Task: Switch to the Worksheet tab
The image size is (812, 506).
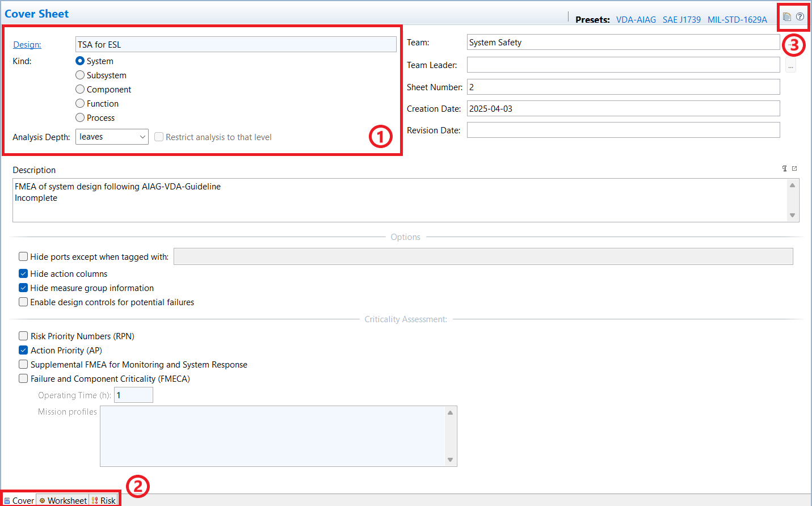Action: pyautogui.click(x=63, y=500)
